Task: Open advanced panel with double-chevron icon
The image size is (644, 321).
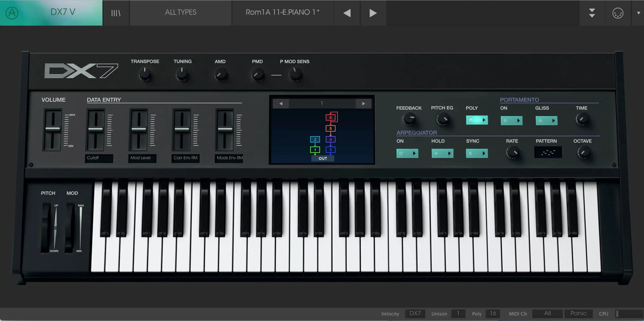Action: tap(592, 13)
